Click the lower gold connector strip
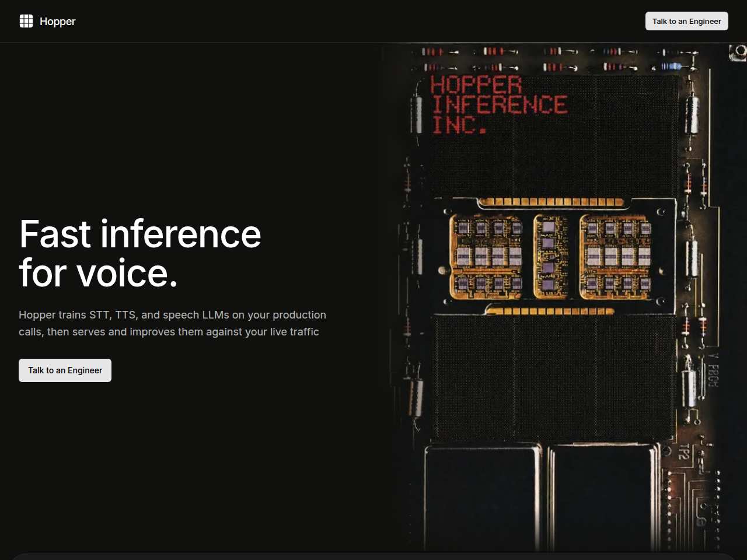Screen dimensions: 747x560 pos(550,311)
